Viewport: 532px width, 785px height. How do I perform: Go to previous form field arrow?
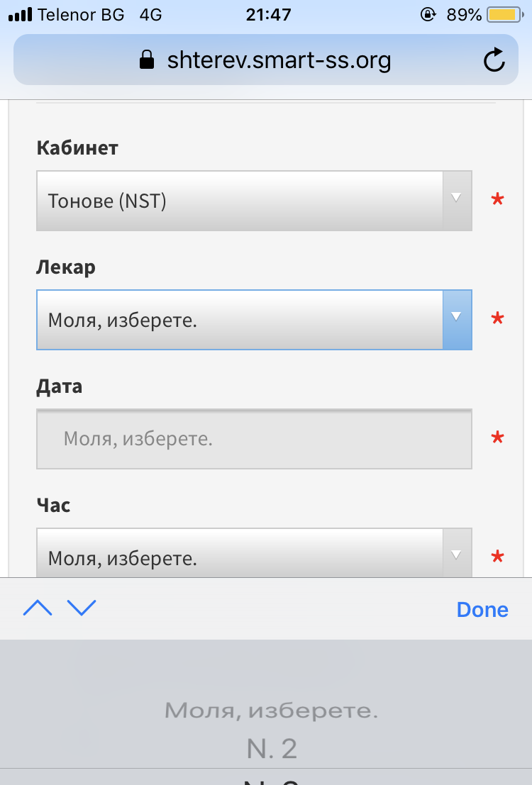click(38, 608)
